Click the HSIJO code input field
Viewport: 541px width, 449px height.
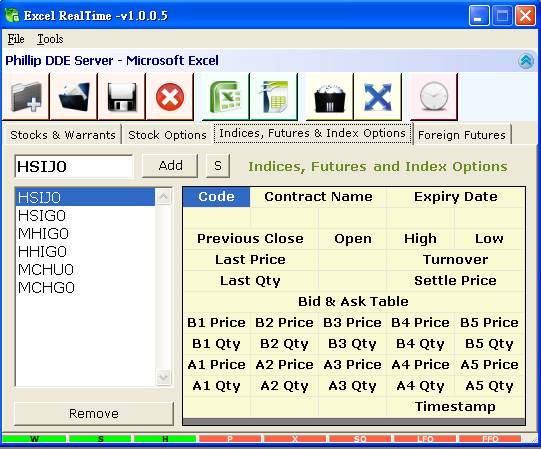(74, 166)
